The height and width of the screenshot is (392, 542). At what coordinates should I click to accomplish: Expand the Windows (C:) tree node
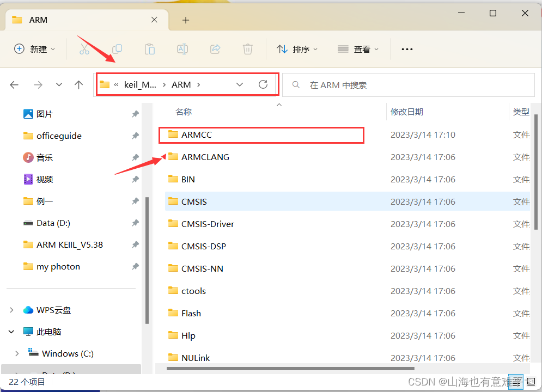point(17,353)
